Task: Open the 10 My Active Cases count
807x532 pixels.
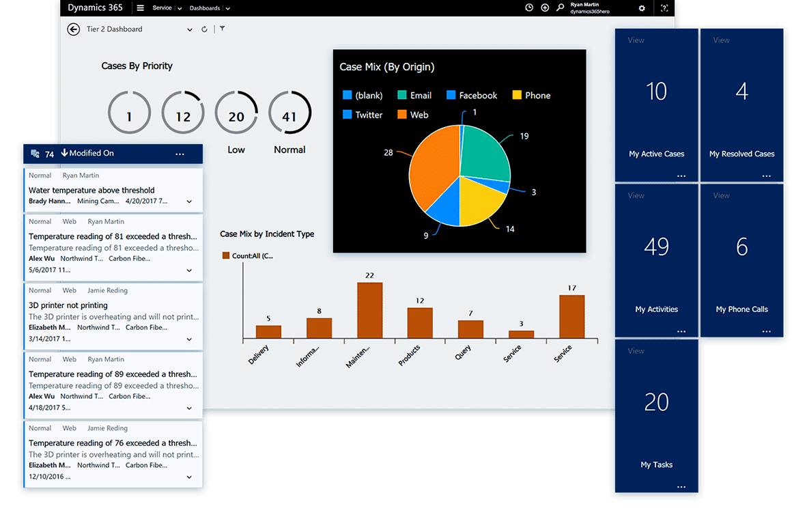Action: click(x=656, y=92)
